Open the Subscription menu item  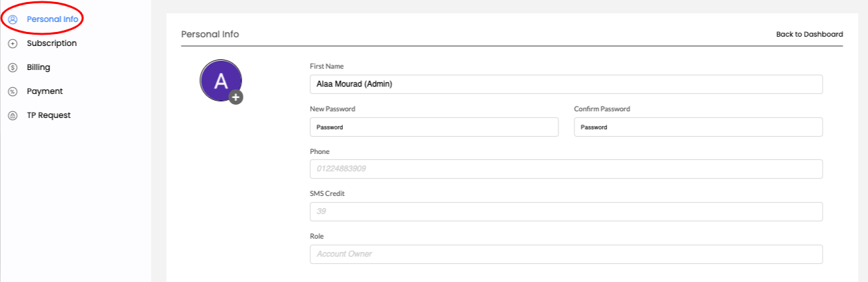[x=51, y=43]
